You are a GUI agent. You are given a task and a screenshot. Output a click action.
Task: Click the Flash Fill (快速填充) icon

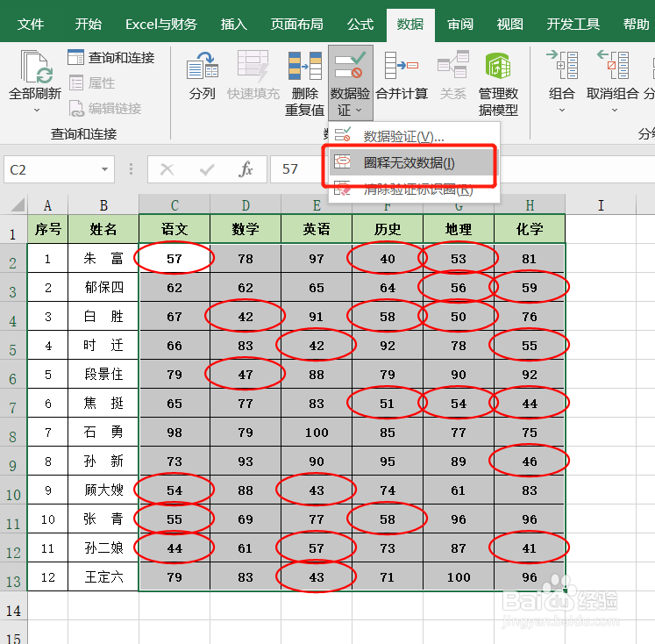(x=253, y=66)
